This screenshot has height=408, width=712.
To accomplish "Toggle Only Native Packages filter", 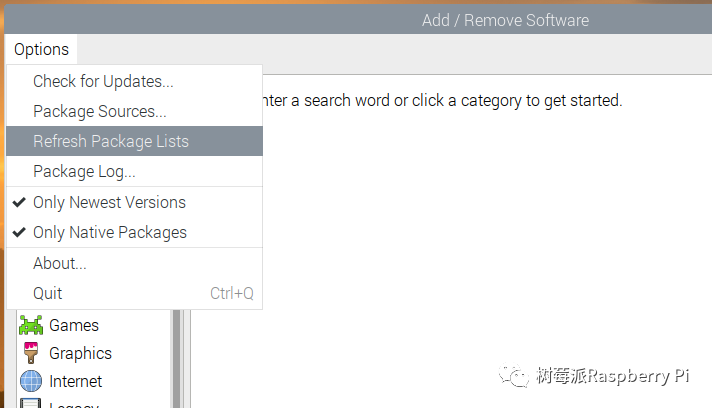I will pos(109,232).
